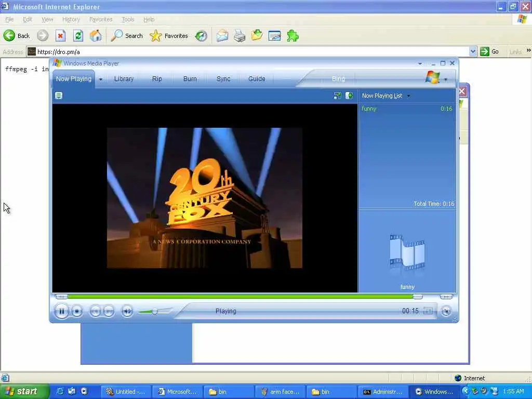Click Internet Explorer Forward button
This screenshot has height=399, width=532.
[43, 36]
